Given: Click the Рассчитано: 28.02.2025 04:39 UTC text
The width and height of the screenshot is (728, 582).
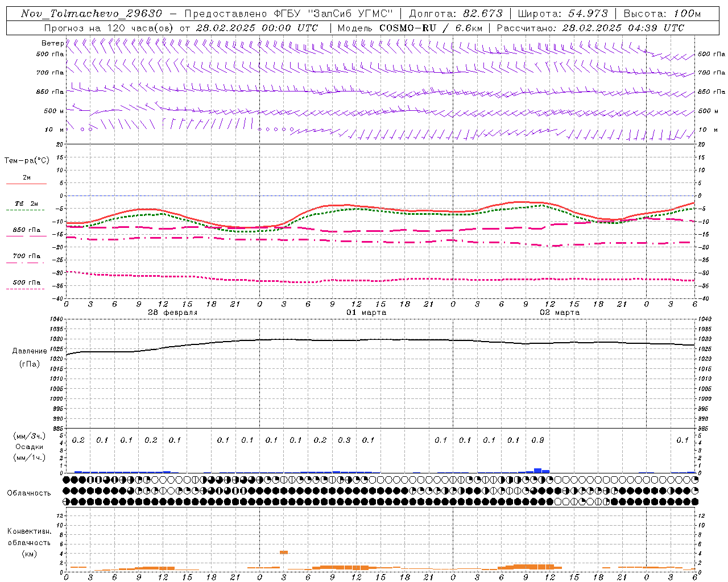Looking at the screenshot, I should 590,28.
